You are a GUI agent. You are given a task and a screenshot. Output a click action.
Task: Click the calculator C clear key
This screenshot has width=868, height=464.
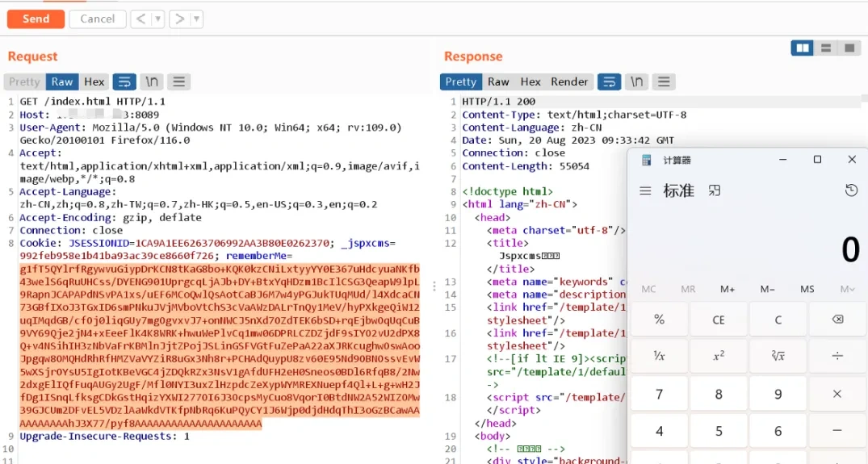(x=778, y=320)
